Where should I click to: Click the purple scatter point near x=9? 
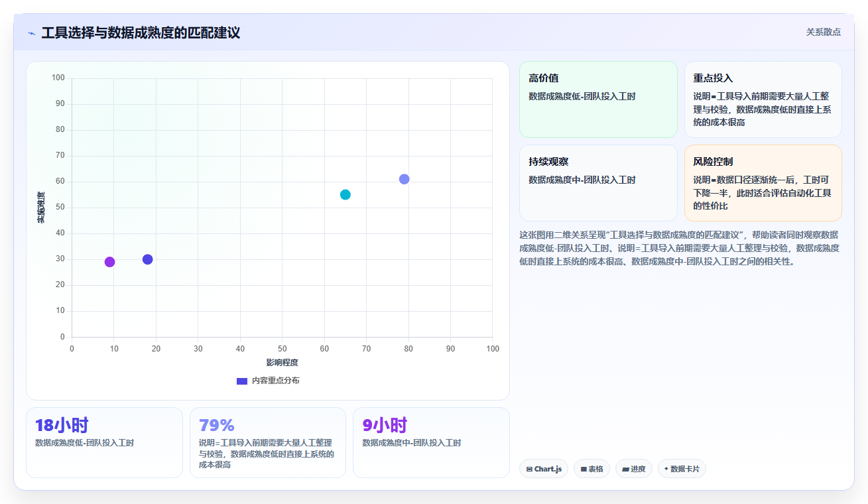click(x=109, y=262)
